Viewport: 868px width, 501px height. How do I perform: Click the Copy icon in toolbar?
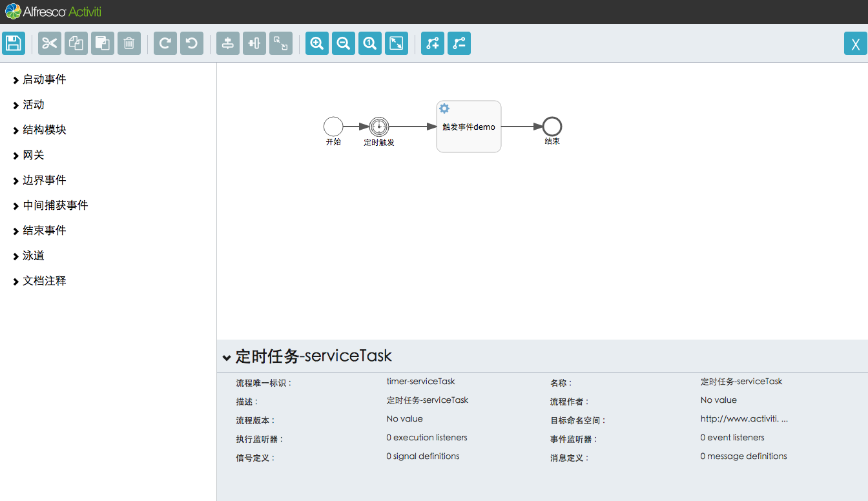coord(76,43)
